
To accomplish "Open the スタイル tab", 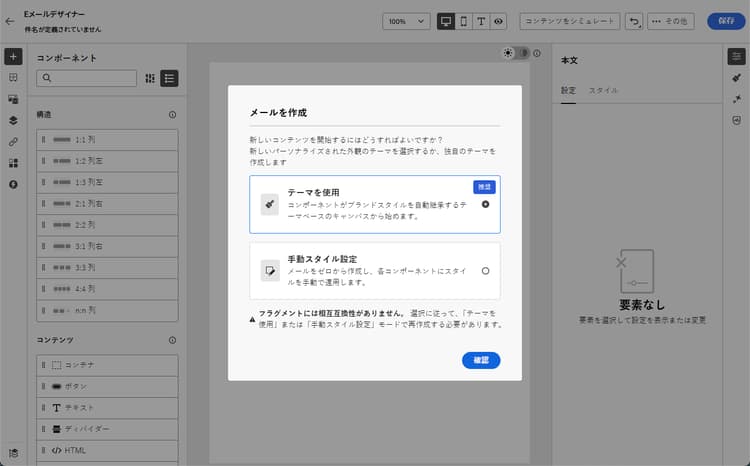I will click(x=603, y=90).
